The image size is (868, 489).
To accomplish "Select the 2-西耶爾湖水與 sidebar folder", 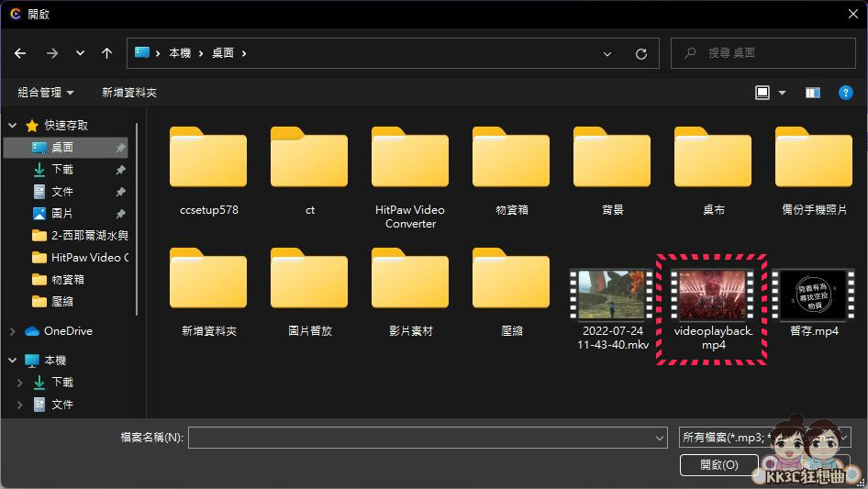I will pos(80,236).
